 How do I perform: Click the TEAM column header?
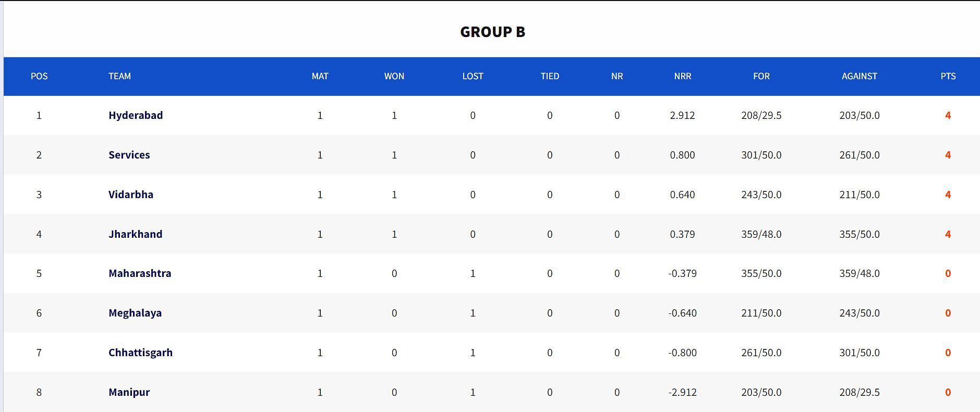(119, 76)
